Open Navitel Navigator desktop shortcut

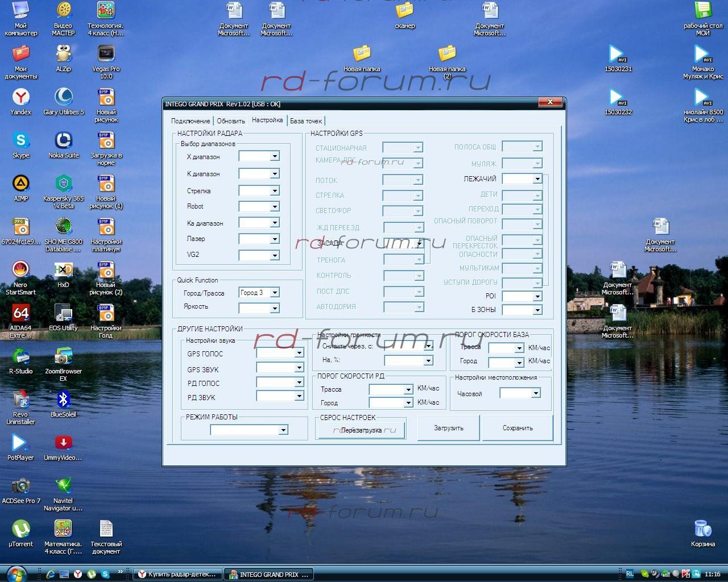63,487
